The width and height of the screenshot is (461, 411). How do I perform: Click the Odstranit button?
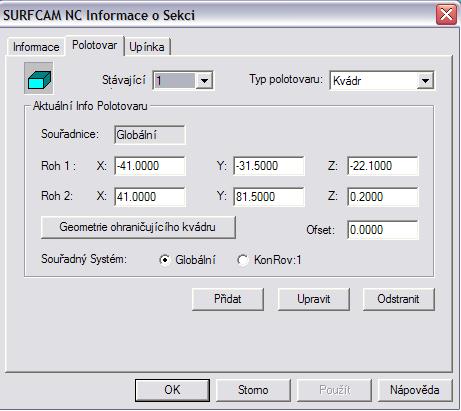pos(399,299)
